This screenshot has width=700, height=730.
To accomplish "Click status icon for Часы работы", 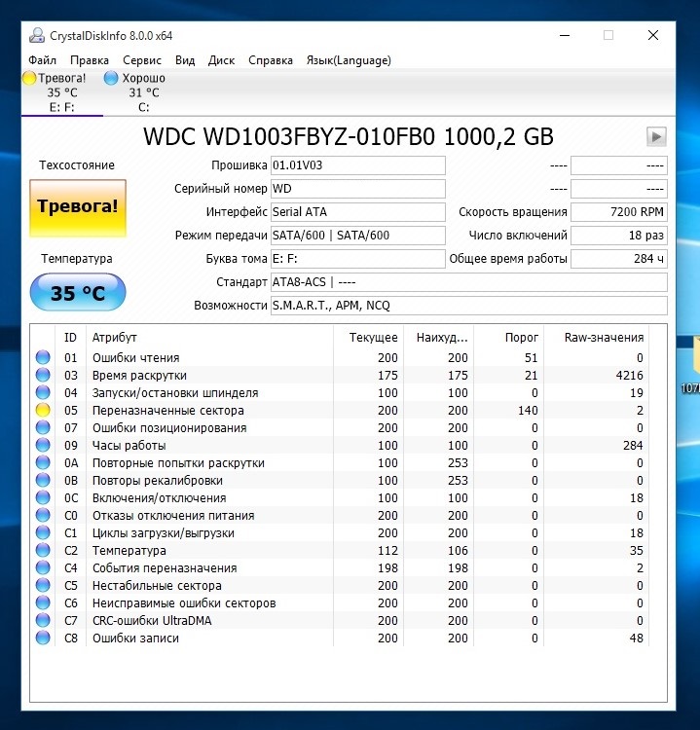I will click(x=43, y=445).
